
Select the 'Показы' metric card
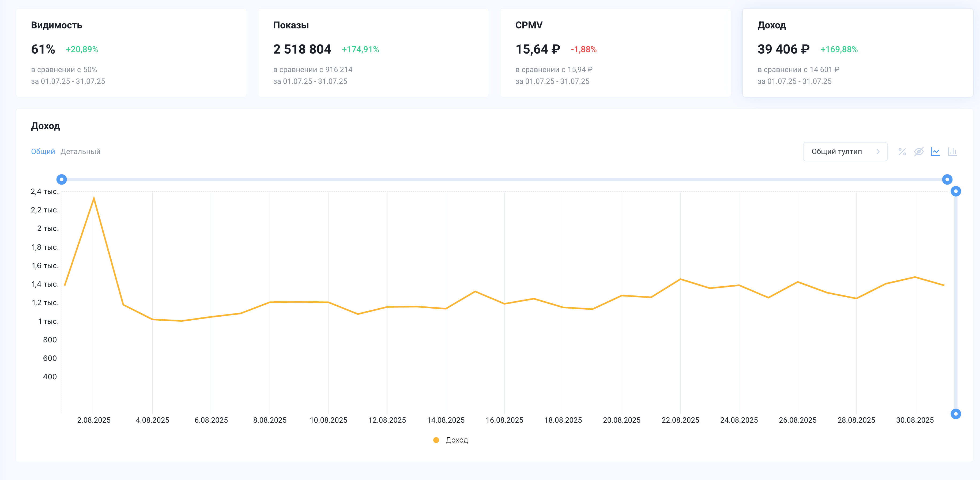[x=373, y=52]
